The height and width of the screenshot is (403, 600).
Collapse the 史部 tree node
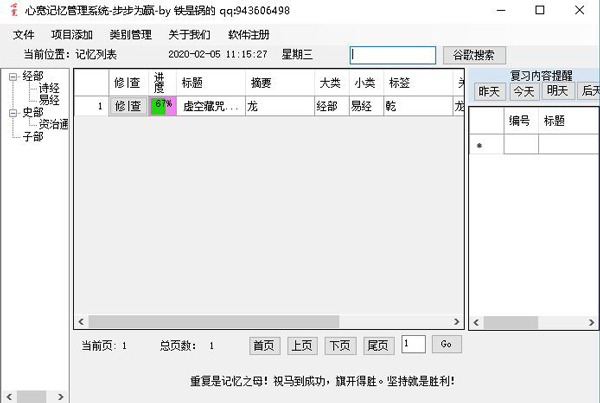[11, 112]
